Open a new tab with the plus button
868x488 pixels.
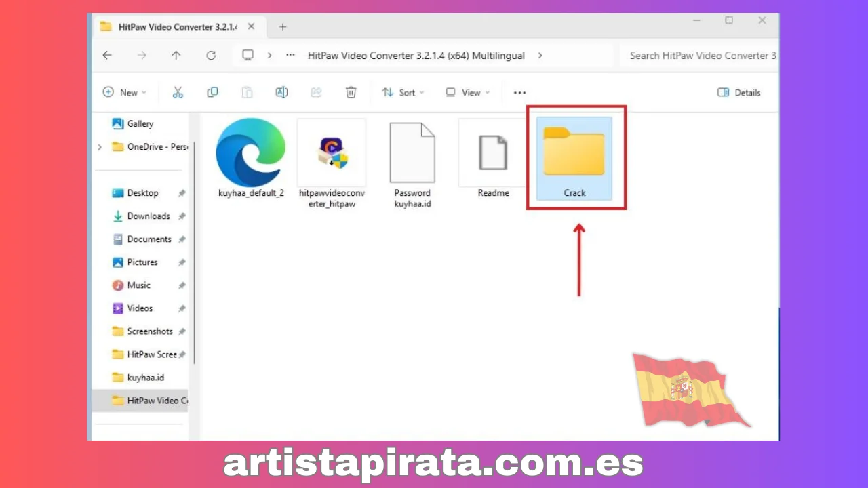click(x=283, y=26)
